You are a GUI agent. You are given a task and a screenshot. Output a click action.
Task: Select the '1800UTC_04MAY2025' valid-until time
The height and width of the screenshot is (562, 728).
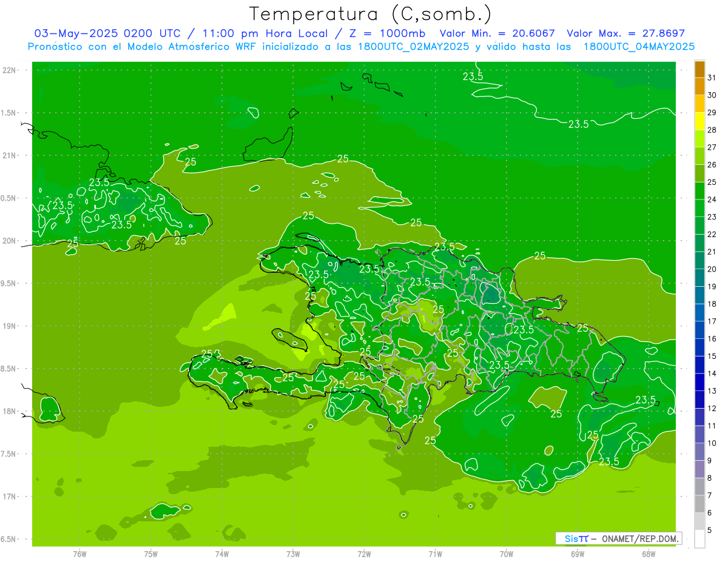click(x=639, y=47)
